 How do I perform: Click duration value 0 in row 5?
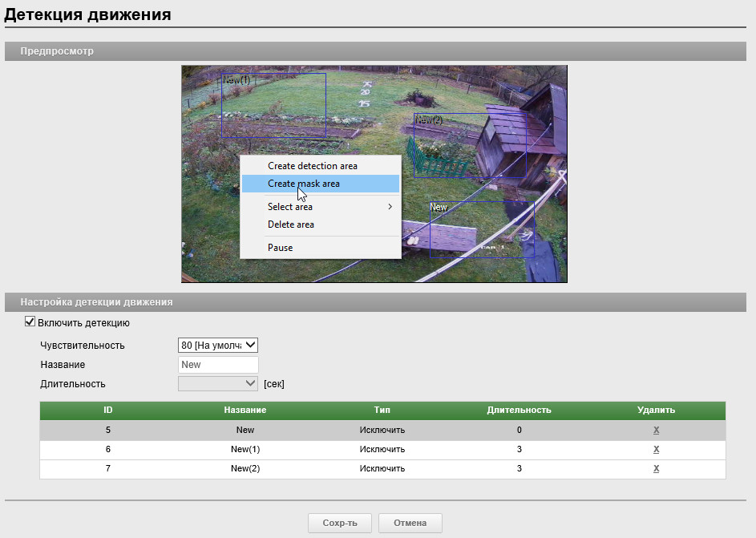(519, 430)
